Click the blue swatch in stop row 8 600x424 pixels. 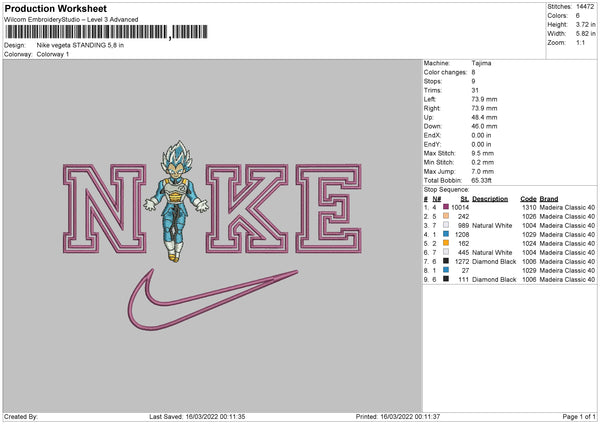pyautogui.click(x=446, y=270)
